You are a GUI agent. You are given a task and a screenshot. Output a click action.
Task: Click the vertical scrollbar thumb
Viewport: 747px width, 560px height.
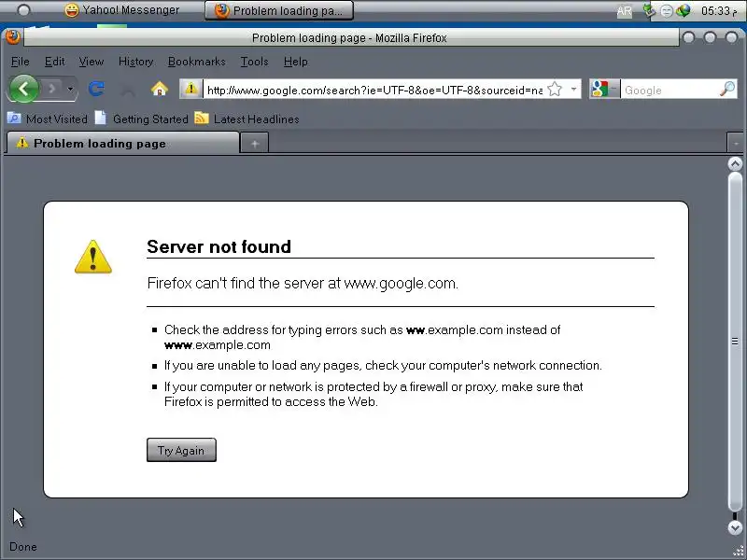[x=735, y=342]
